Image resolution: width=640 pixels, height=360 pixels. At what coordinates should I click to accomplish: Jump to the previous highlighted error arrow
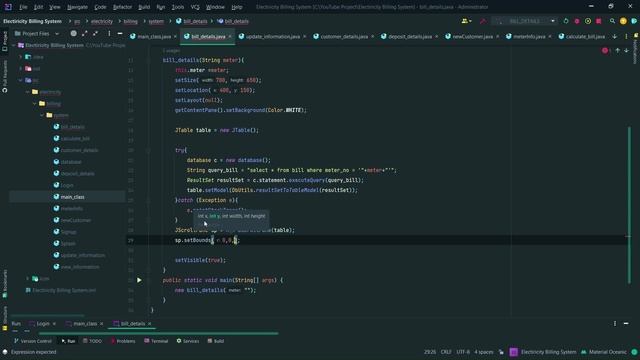pyautogui.click(x=618, y=51)
